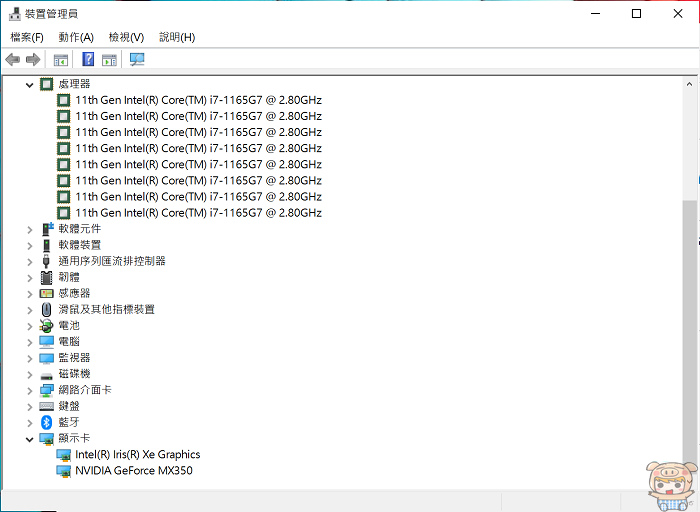The width and height of the screenshot is (700, 512).
Task: Click the NVIDIA GeForce MX350 device icon
Action: tap(64, 471)
